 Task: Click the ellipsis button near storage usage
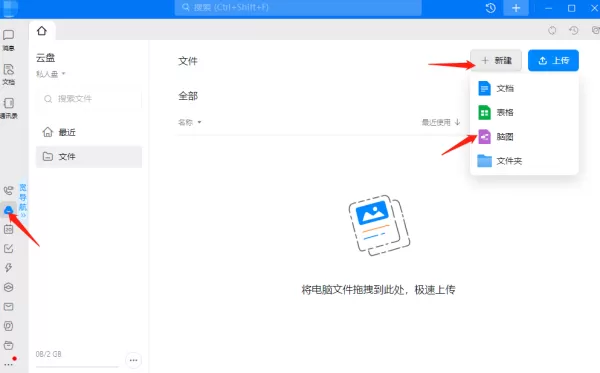pyautogui.click(x=134, y=360)
